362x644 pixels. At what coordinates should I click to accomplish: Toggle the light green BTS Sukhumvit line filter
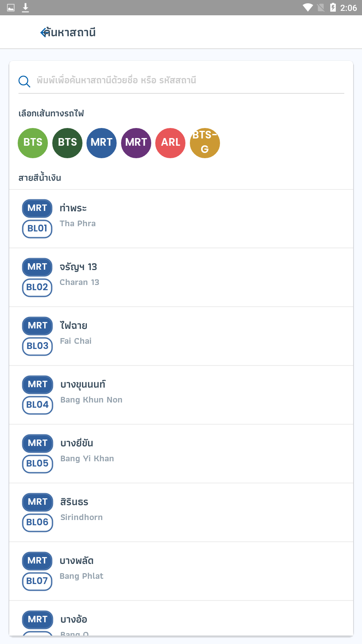tap(33, 143)
